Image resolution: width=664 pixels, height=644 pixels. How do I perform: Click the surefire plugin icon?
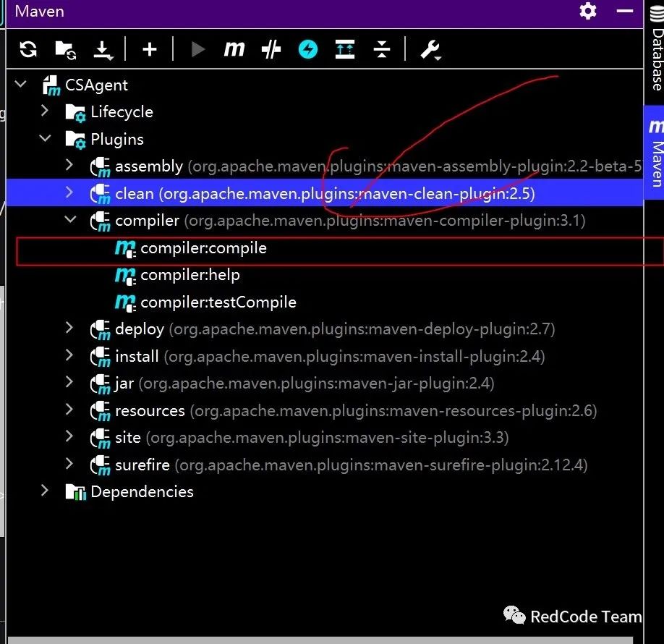point(101,465)
